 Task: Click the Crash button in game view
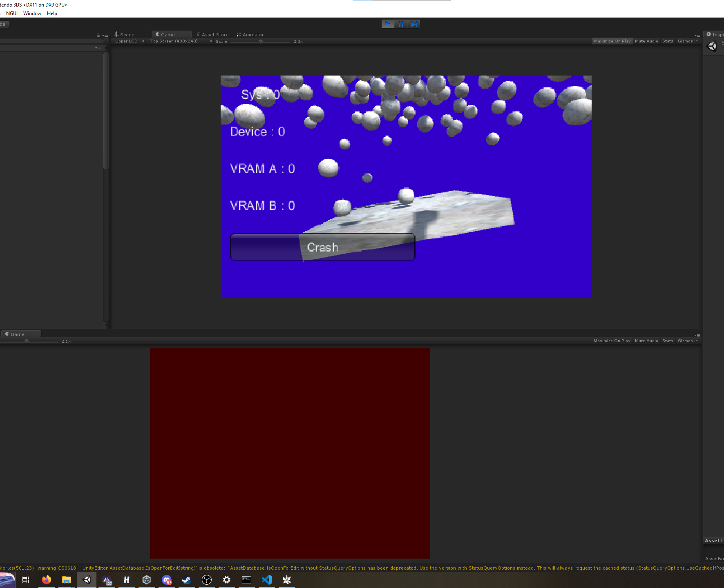point(323,247)
